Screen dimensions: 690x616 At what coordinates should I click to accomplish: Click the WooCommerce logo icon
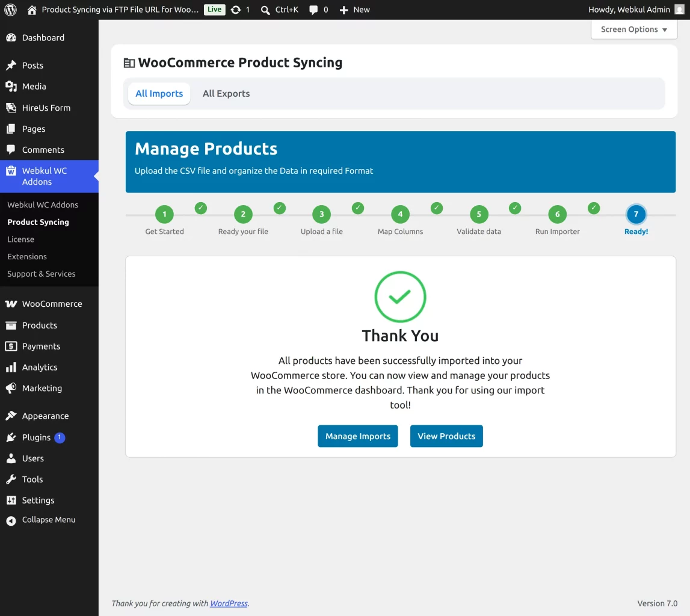(11, 304)
